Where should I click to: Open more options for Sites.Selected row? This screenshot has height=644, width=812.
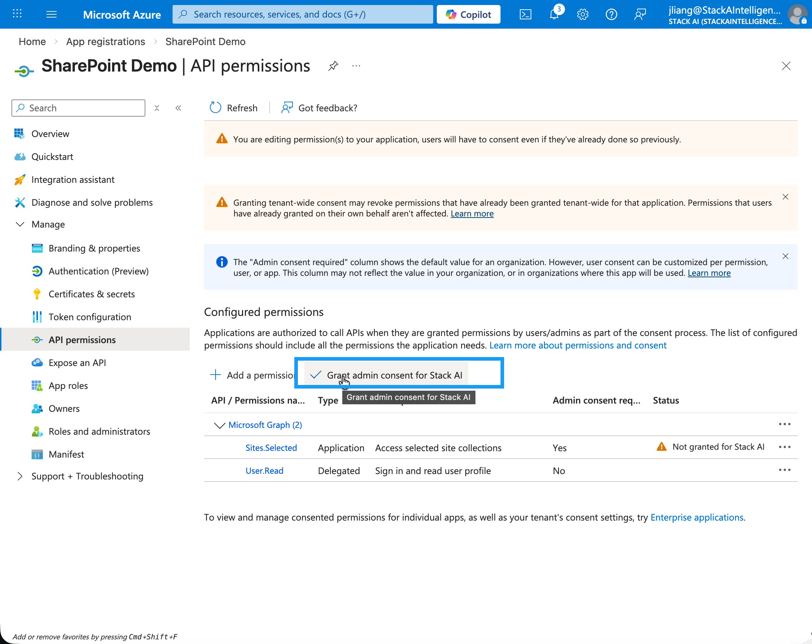pyautogui.click(x=784, y=447)
